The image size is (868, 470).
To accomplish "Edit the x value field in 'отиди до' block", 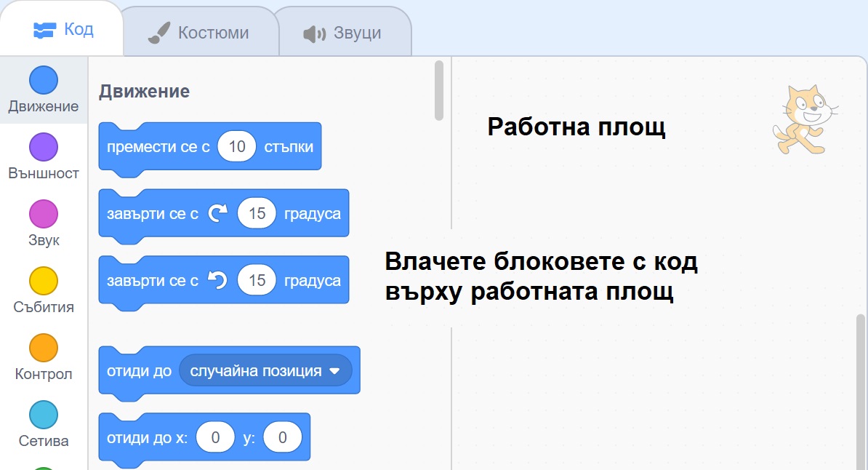I will (x=215, y=437).
